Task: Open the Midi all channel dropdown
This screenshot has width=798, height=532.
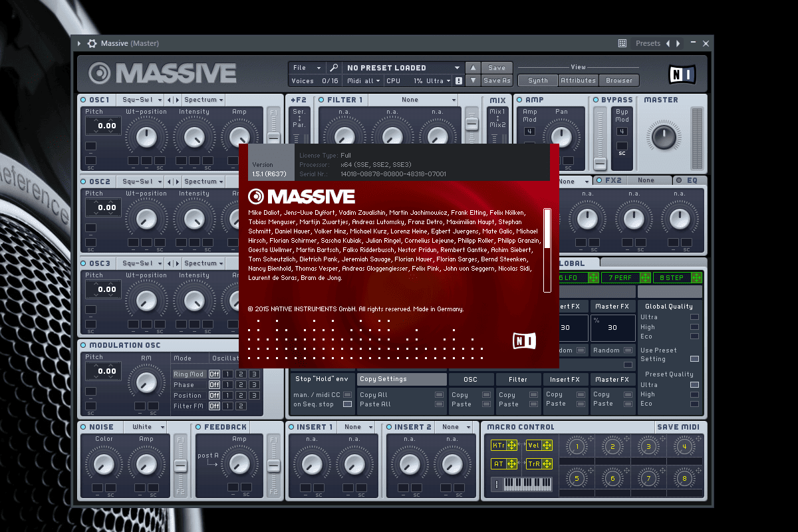Action: point(364,80)
